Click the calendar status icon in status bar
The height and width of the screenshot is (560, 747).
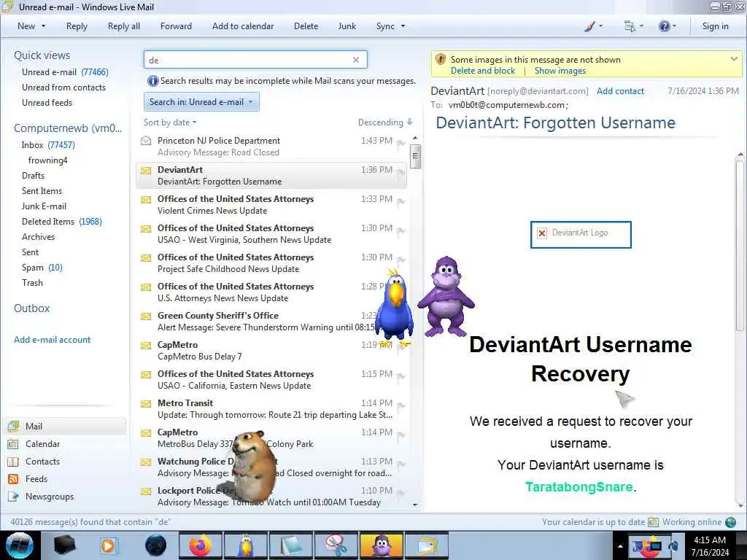(653, 522)
